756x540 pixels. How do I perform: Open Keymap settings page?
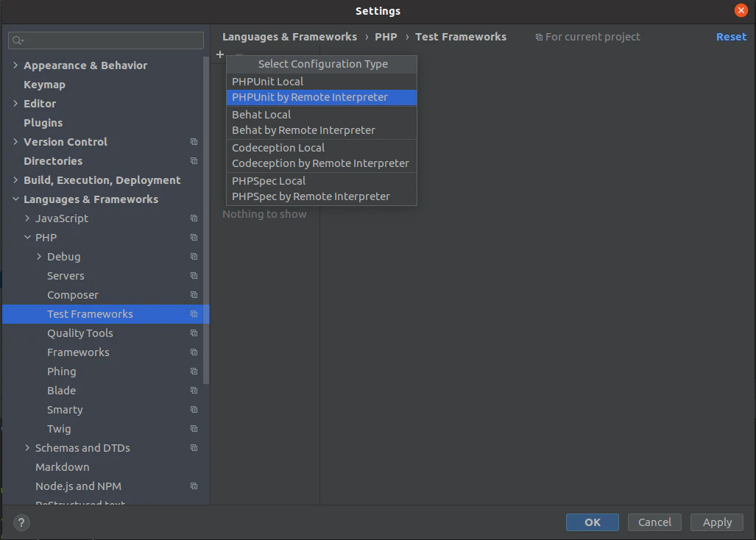coord(44,85)
